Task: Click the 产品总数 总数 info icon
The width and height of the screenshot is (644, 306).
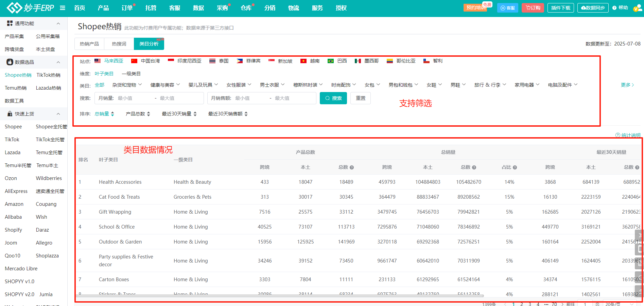Action: pos(352,167)
